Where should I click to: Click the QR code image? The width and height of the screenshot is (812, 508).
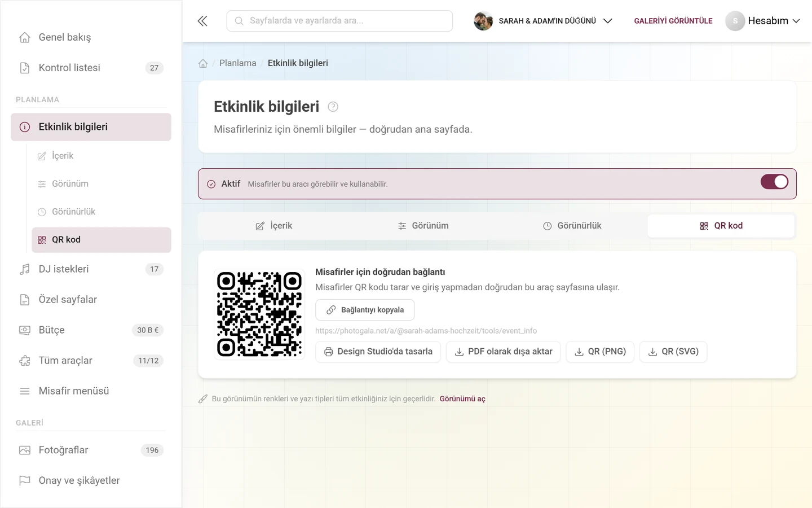259,314
